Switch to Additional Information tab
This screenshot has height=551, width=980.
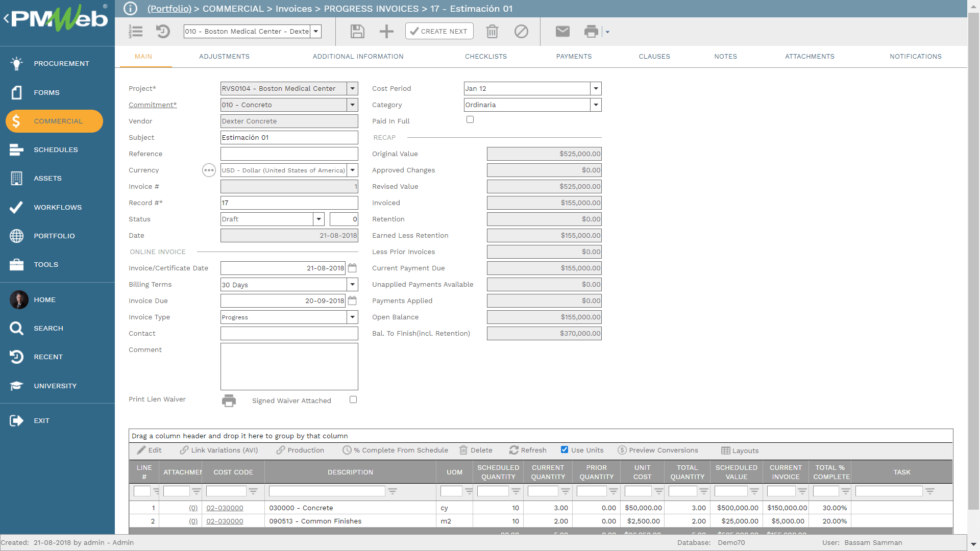point(358,57)
